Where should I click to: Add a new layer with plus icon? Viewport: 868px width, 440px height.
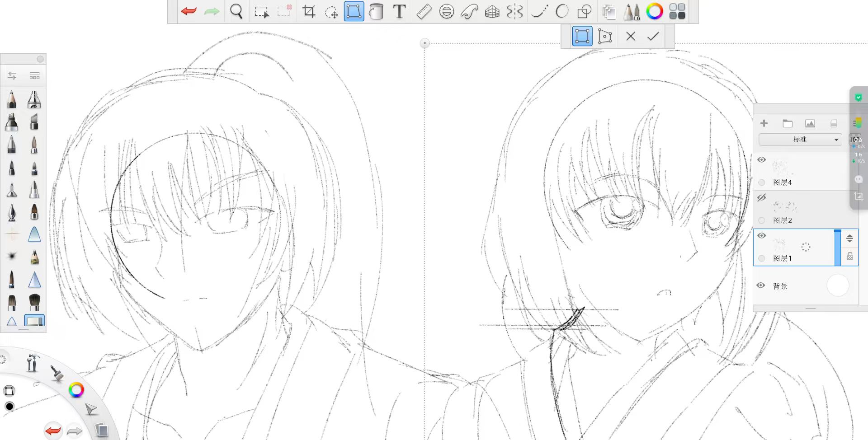point(764,123)
